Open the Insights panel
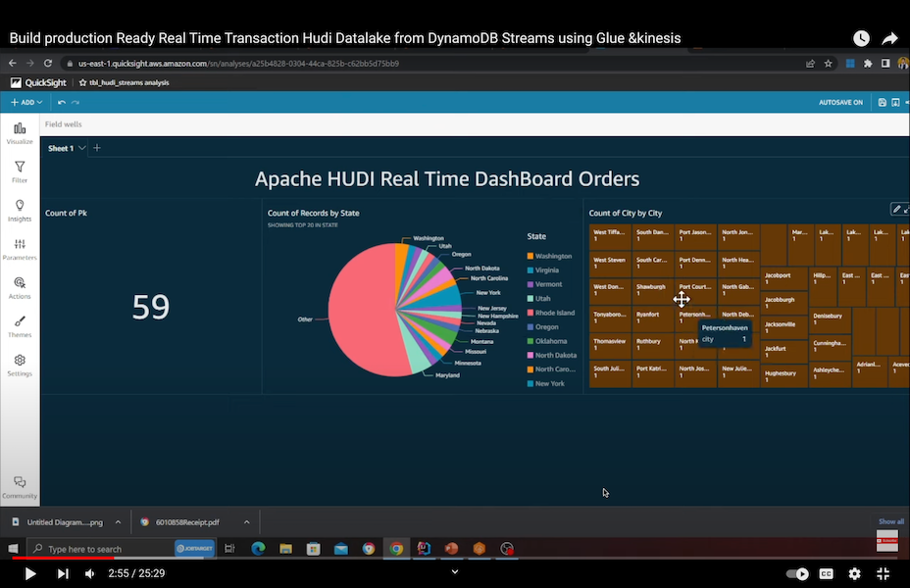The height and width of the screenshot is (588, 910). tap(20, 210)
